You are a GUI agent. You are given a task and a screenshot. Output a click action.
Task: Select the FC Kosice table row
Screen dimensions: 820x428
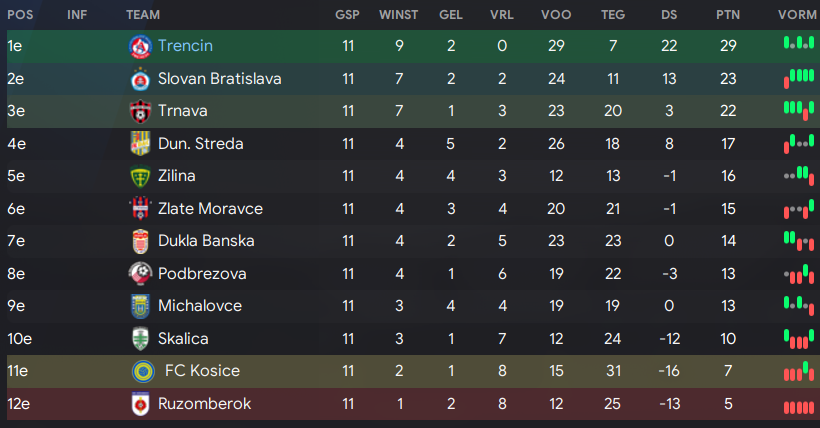coord(410,371)
